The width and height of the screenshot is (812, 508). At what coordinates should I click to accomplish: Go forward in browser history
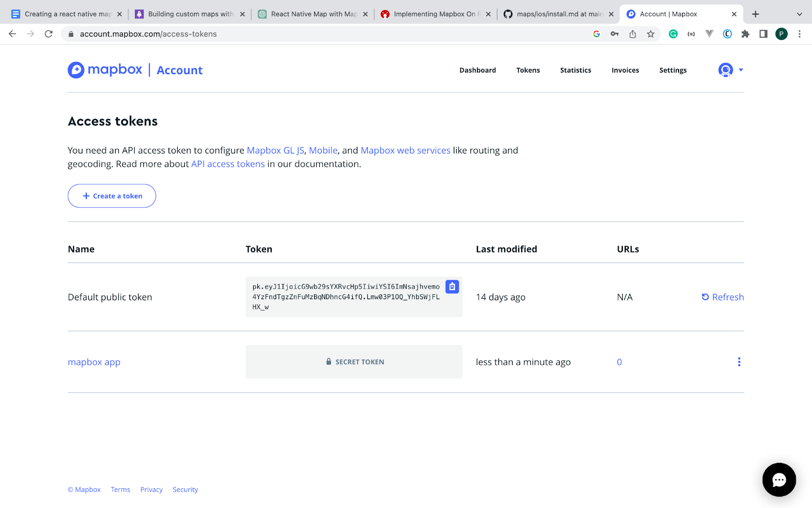coord(30,34)
